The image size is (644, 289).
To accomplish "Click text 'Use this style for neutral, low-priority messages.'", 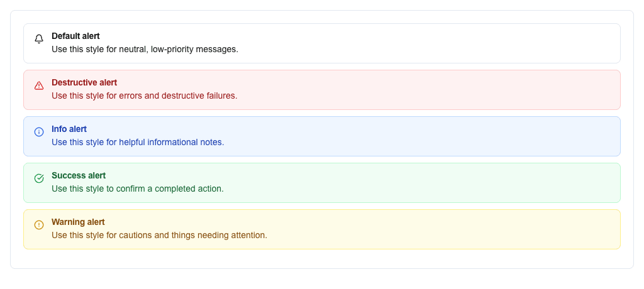I will click(x=145, y=49).
